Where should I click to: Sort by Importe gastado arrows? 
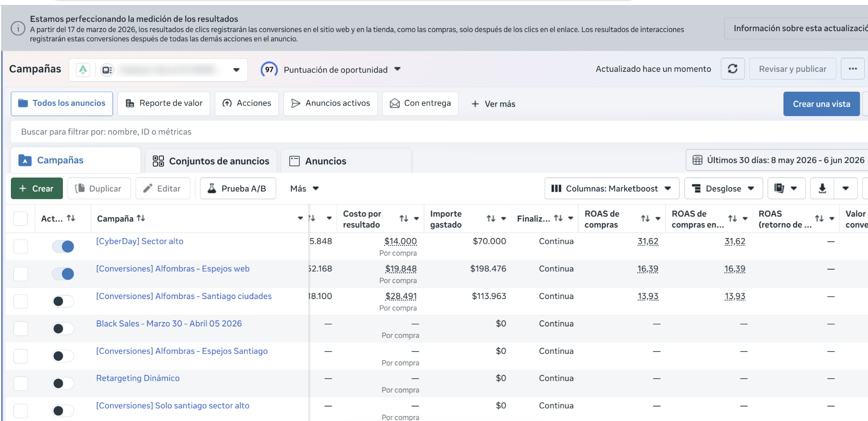point(491,219)
